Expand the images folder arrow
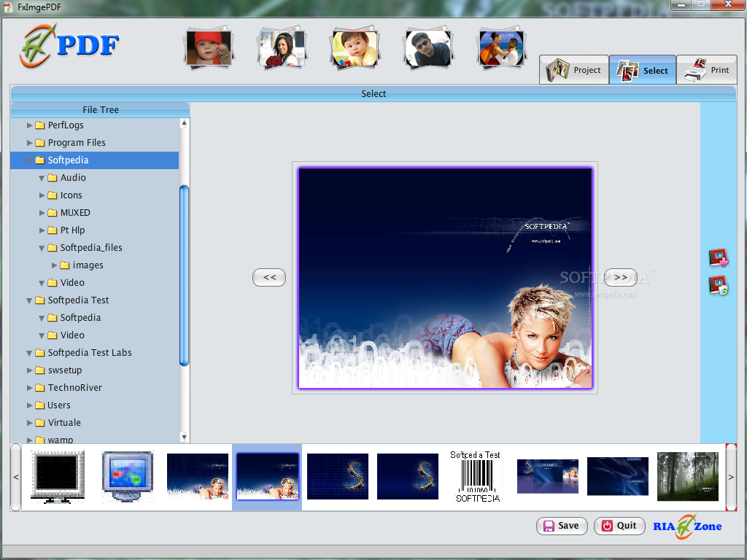The width and height of the screenshot is (747, 560). [x=54, y=265]
